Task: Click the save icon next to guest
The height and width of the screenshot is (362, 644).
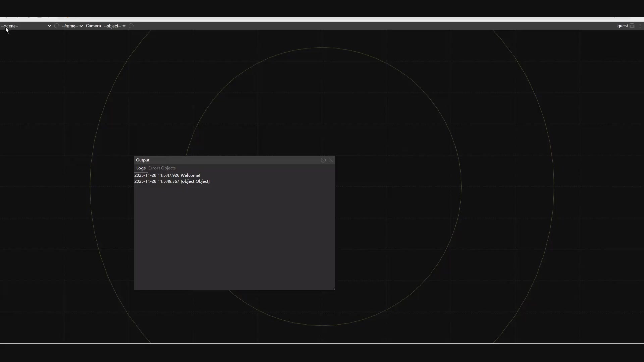Action: 632,26
